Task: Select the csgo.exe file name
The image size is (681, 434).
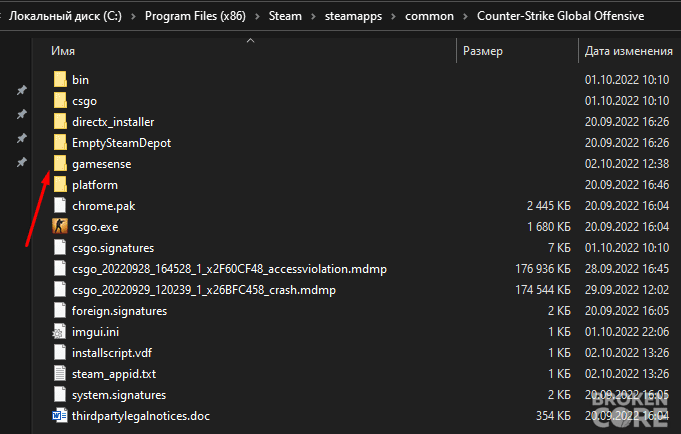Action: coord(95,227)
